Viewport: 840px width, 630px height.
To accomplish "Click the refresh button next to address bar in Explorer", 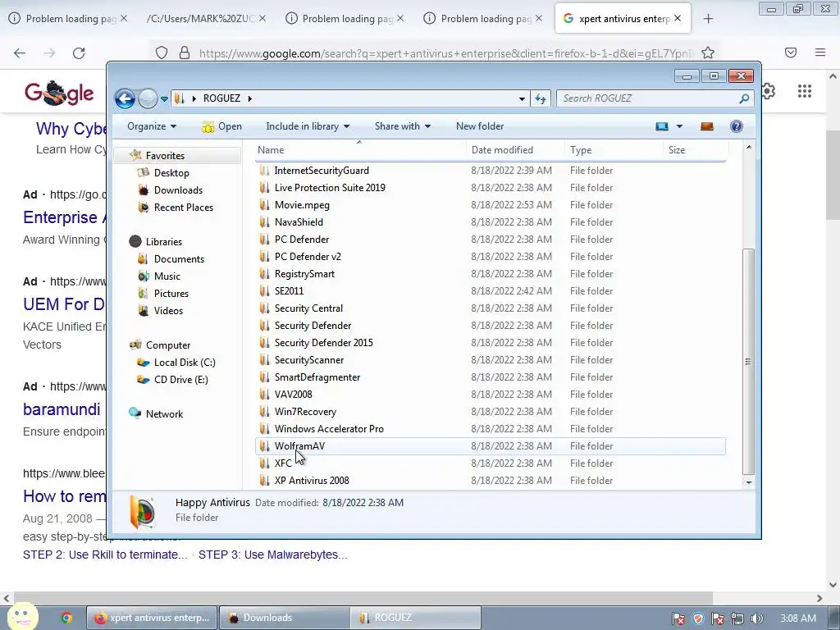I will [x=541, y=98].
